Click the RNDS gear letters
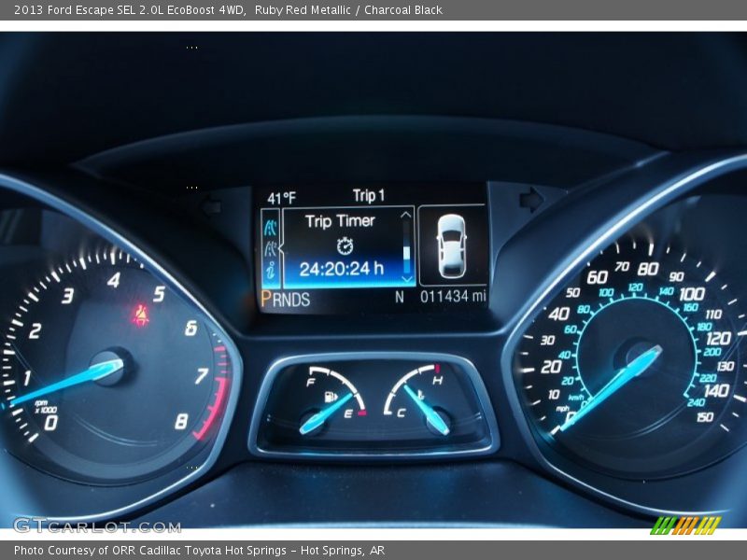 coord(291,300)
